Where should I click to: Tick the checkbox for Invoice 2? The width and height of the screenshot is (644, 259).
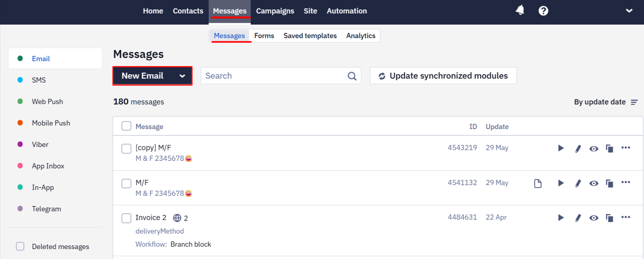click(126, 218)
